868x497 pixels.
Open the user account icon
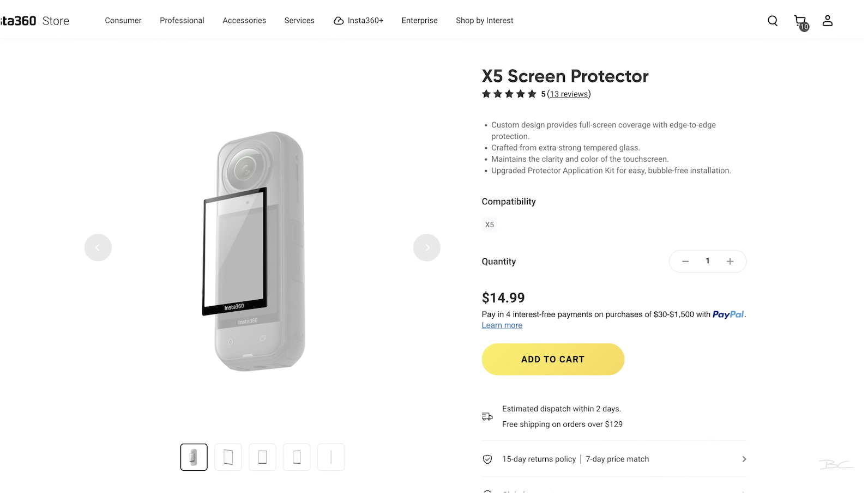[828, 21]
